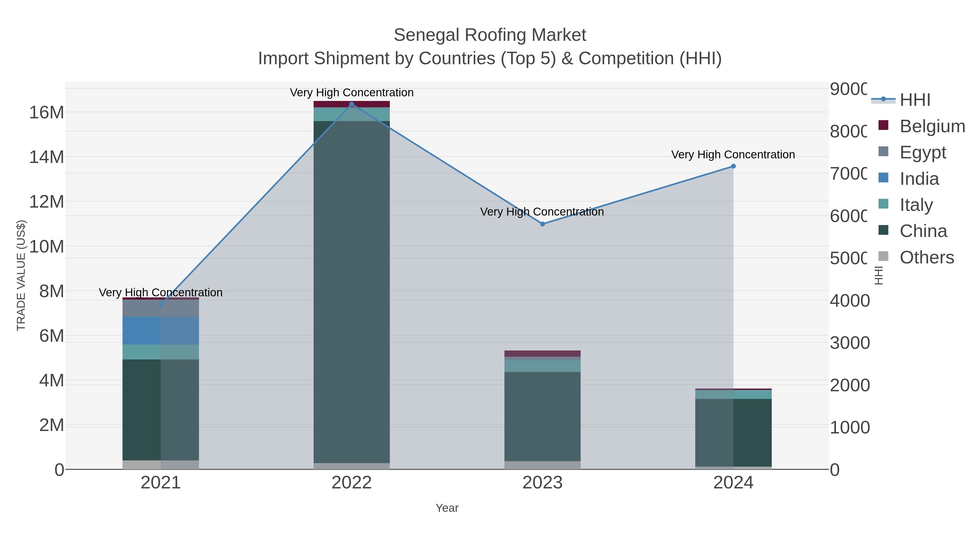Screen dimensions: 980x551
Task: Click the Year axis title
Action: [x=447, y=508]
